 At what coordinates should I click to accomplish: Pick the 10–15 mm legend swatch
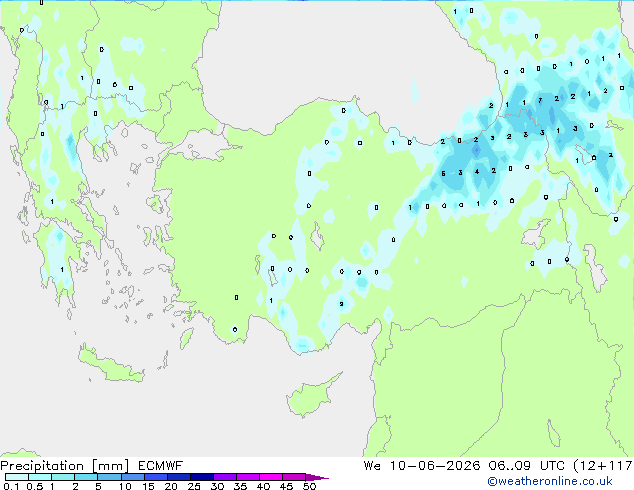[132, 477]
